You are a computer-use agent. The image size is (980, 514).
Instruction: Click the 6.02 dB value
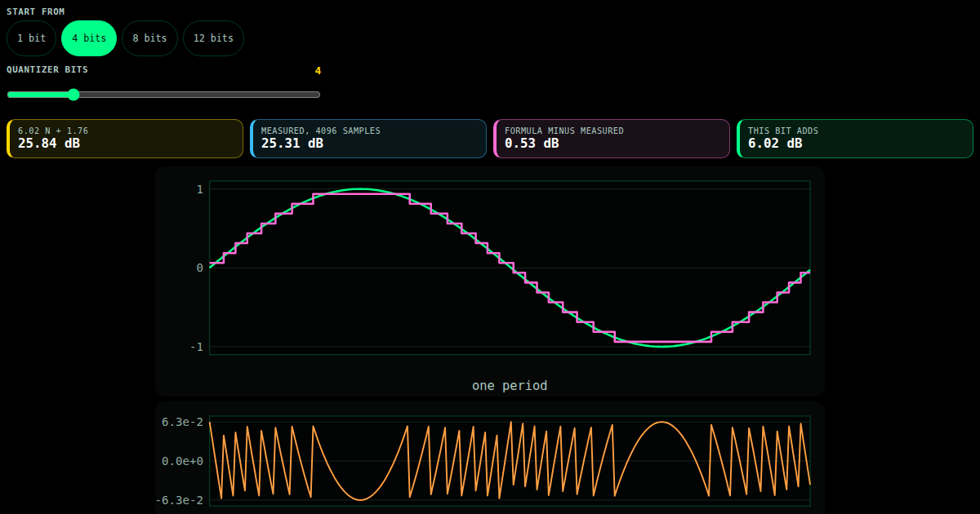coord(775,144)
